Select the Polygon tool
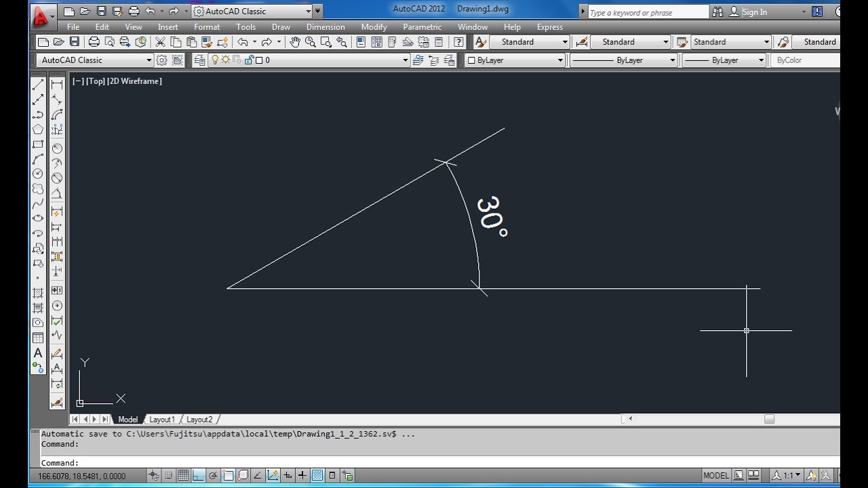This screenshot has width=868, height=488. click(x=38, y=129)
